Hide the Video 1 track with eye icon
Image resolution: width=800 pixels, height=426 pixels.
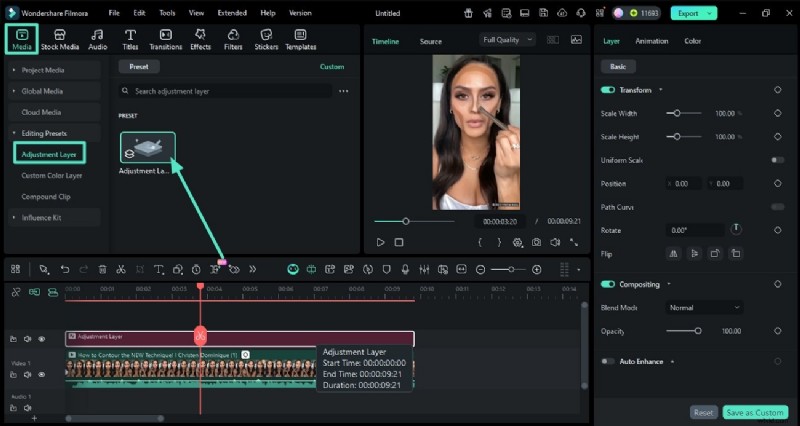(42, 374)
